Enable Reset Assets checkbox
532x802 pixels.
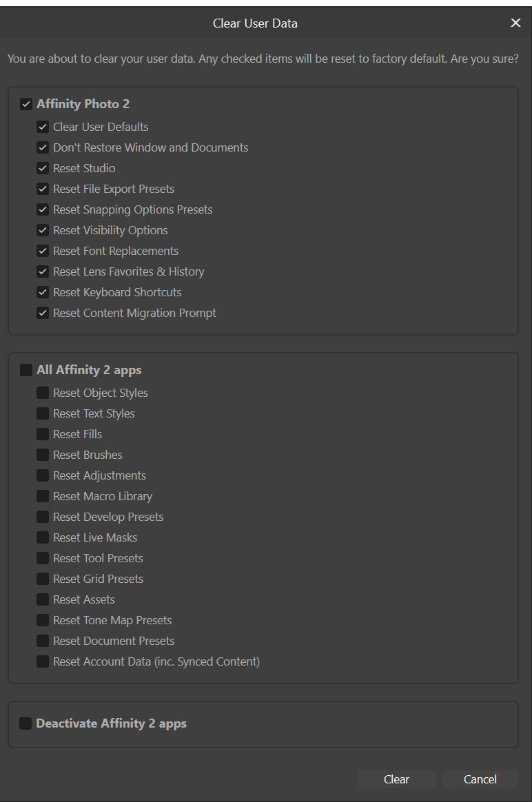43,600
